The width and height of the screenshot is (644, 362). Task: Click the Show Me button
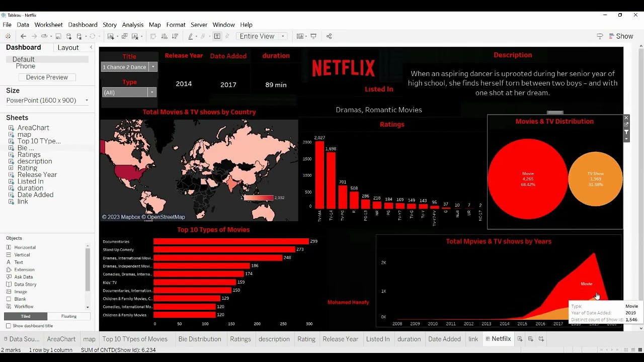point(621,36)
